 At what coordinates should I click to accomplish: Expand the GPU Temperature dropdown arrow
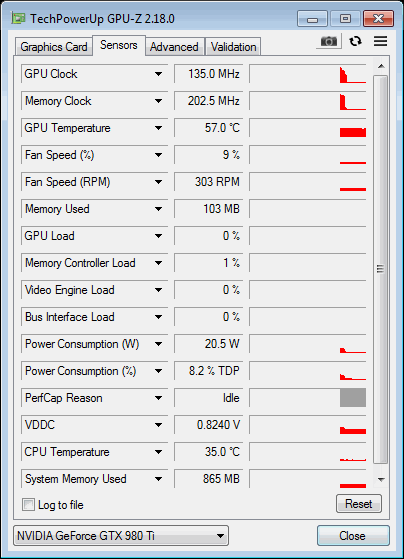pos(158,128)
